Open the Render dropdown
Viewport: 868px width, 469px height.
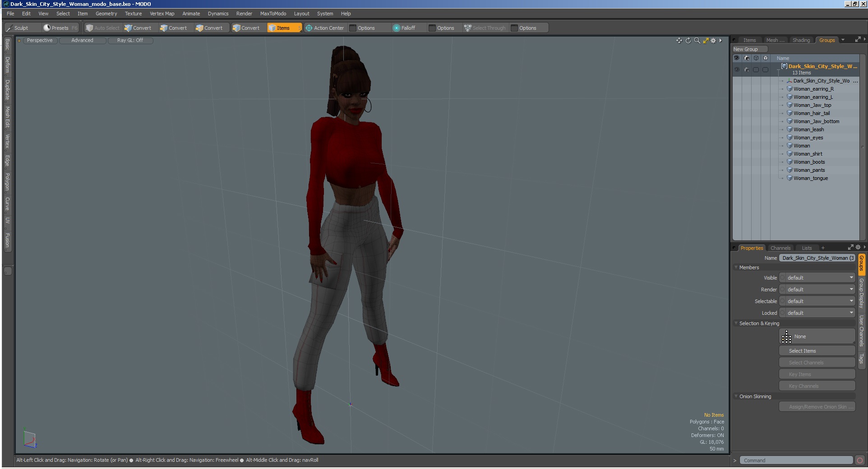pos(820,290)
